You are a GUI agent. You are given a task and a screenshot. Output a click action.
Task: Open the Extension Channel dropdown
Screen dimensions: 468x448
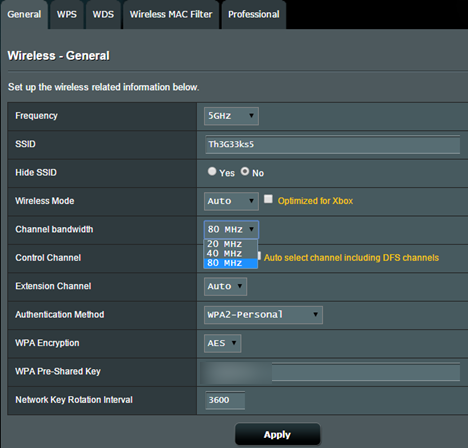point(225,286)
